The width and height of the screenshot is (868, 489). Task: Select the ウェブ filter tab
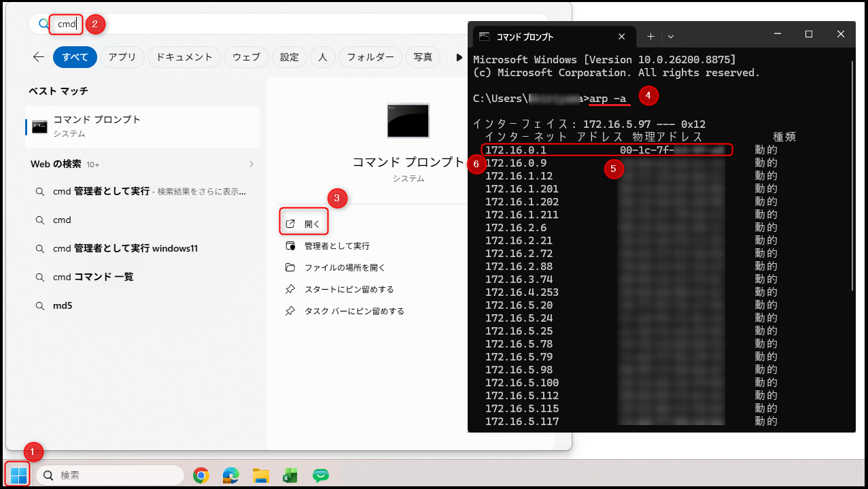pyautogui.click(x=246, y=57)
